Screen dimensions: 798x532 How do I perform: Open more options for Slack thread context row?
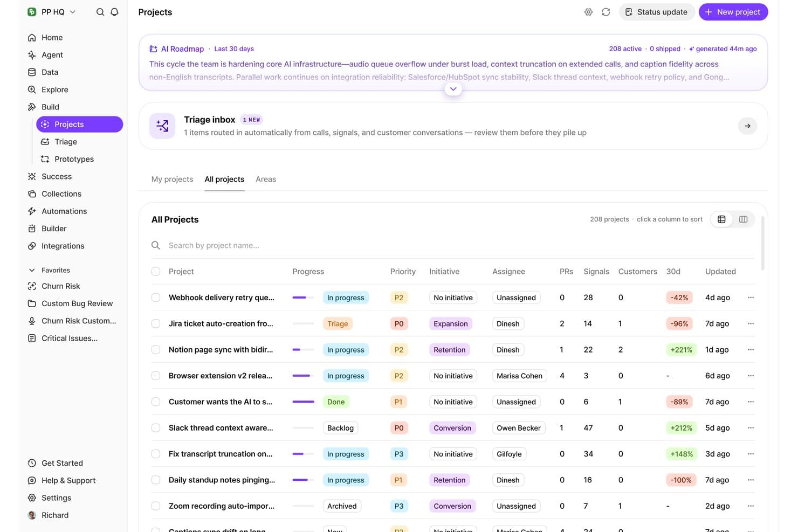(x=751, y=428)
